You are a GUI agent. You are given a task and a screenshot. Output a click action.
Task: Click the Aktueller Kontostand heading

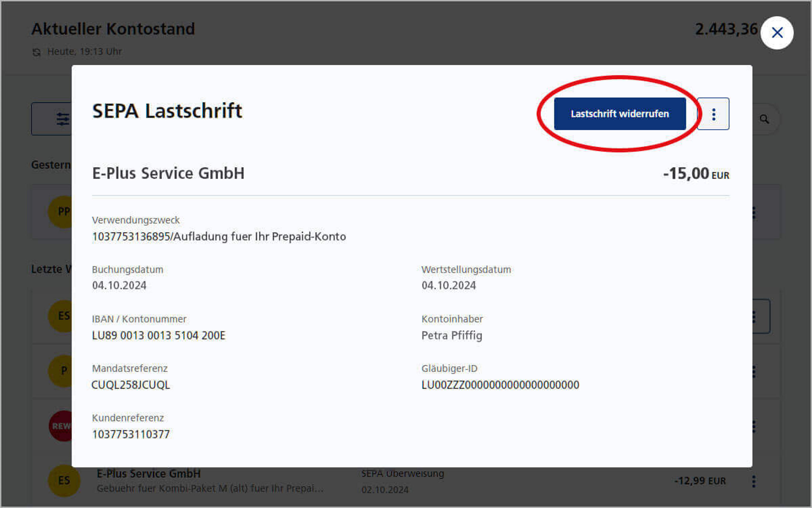[113, 29]
